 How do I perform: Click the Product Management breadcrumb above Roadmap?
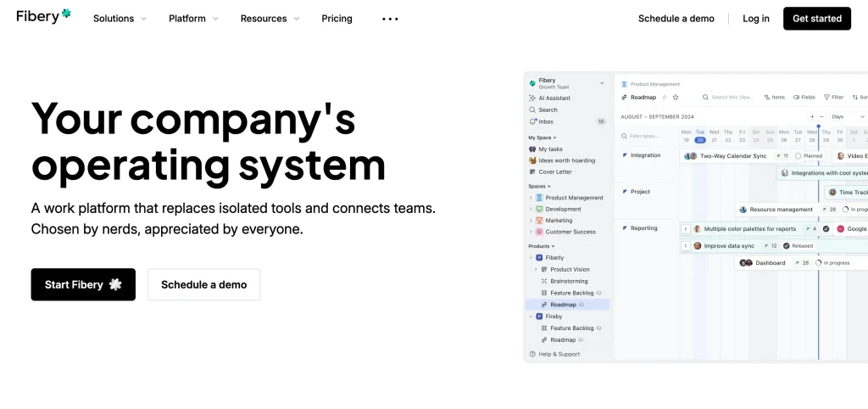[650, 84]
